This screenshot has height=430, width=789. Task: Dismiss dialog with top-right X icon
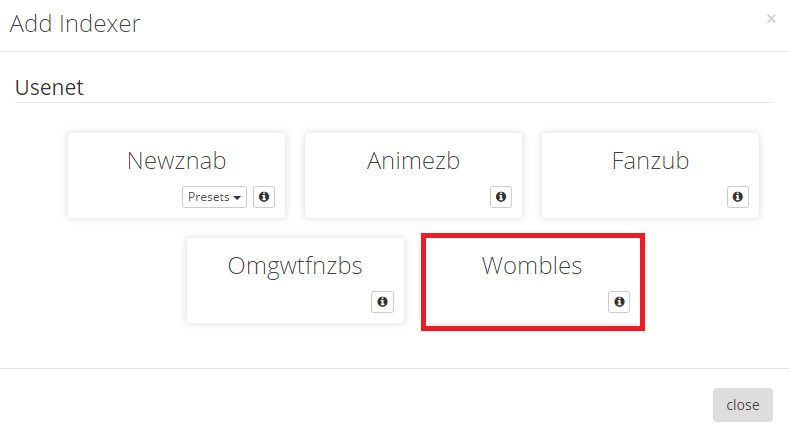click(x=771, y=18)
